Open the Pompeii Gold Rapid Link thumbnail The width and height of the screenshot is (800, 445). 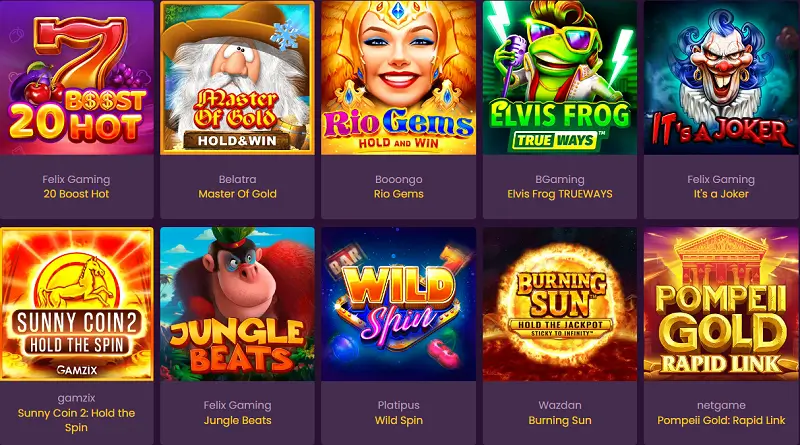(x=721, y=304)
